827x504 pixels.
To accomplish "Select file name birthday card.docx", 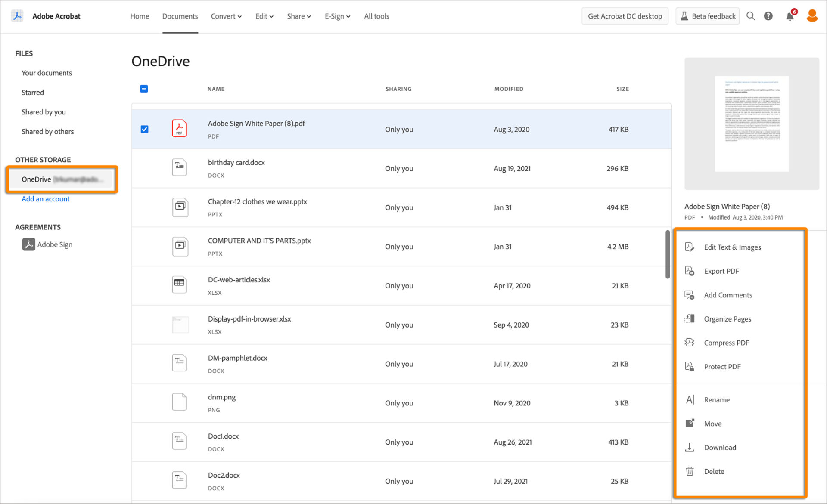I will coord(236,163).
